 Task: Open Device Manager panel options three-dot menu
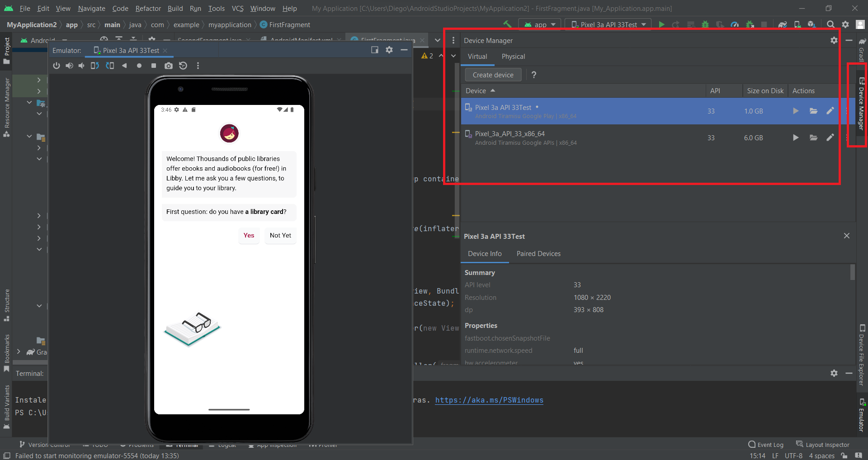(453, 40)
